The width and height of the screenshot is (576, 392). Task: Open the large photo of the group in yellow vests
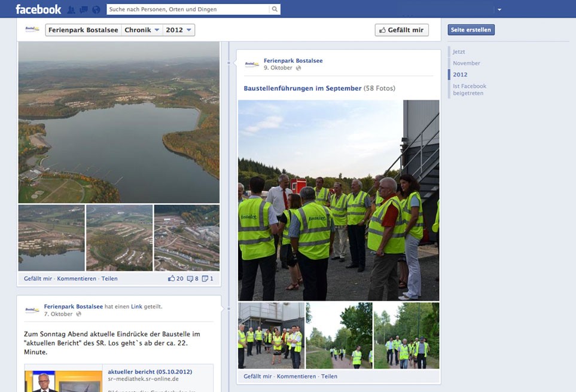pyautogui.click(x=339, y=200)
